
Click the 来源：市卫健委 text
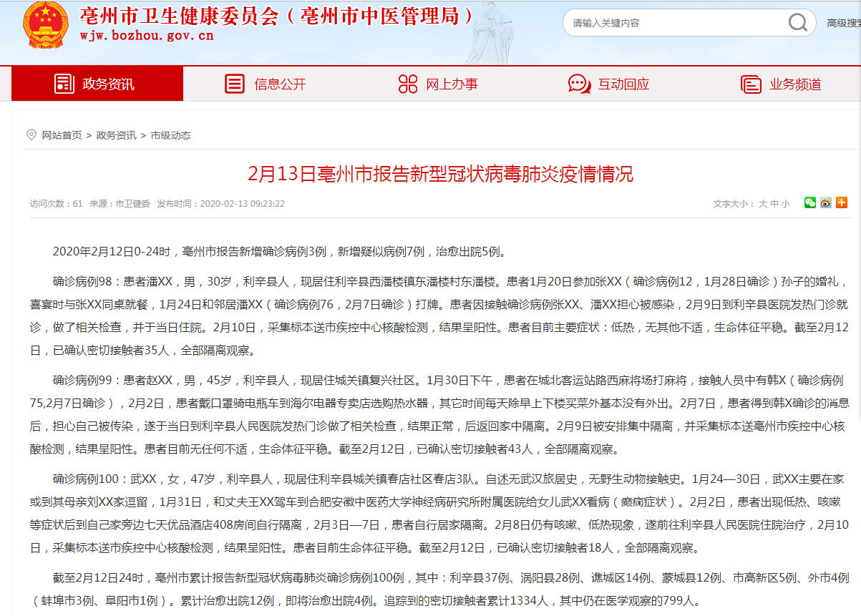tap(120, 204)
